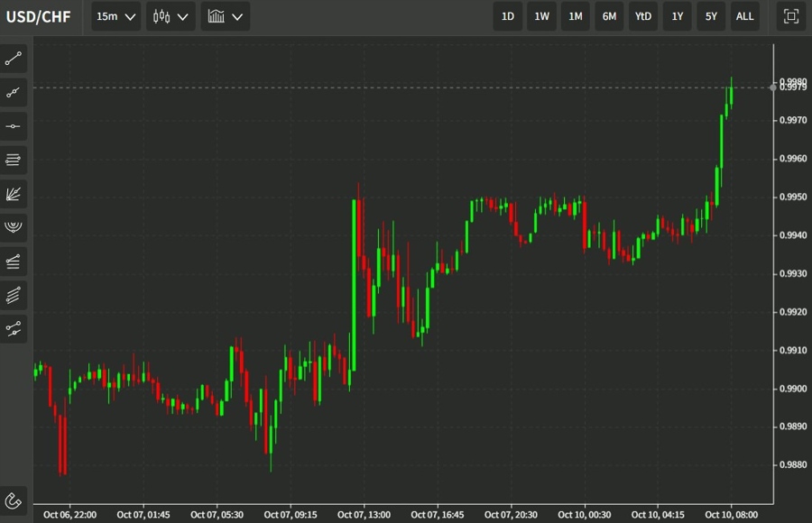Screen dimensions: 812x523
Task: Click the Oct 10, 08:00 time label
Action: point(731,515)
